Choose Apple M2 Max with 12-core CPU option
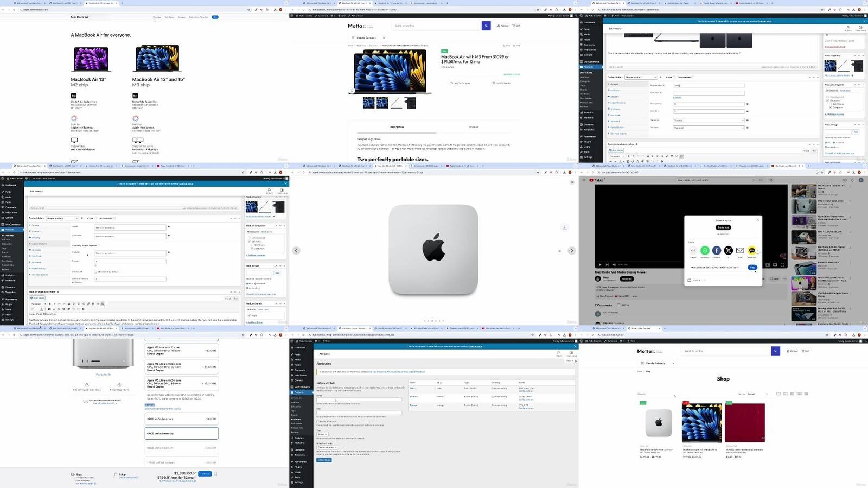Viewport: 868px width, 488px height. coord(181,351)
